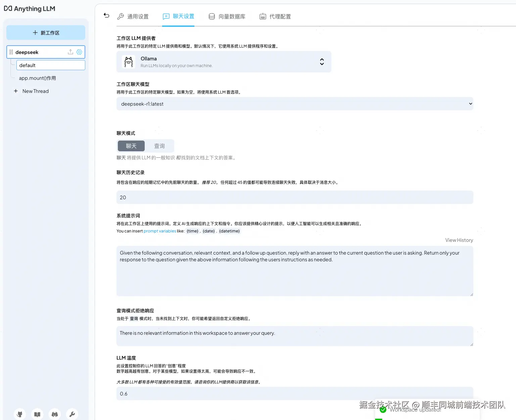The width and height of the screenshot is (516, 420).
Task: Open the deepseek-r1:latest selector chevron
Action: pyautogui.click(x=470, y=104)
